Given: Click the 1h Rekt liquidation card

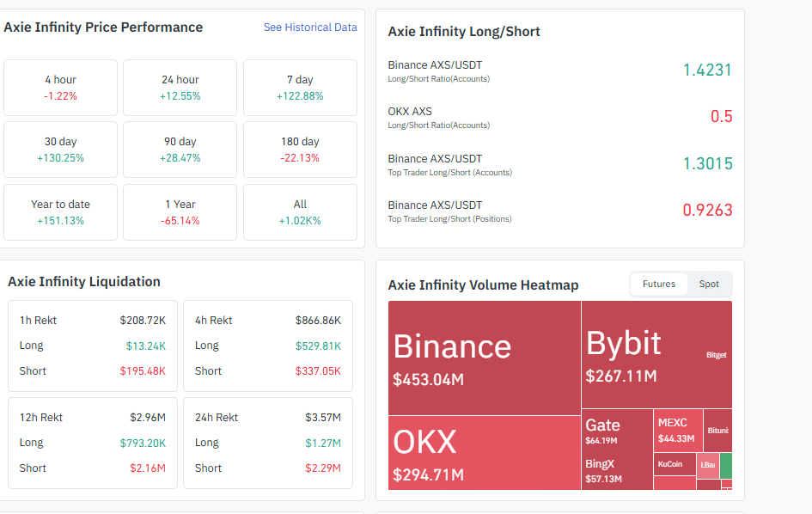Looking at the screenshot, I should tap(93, 346).
